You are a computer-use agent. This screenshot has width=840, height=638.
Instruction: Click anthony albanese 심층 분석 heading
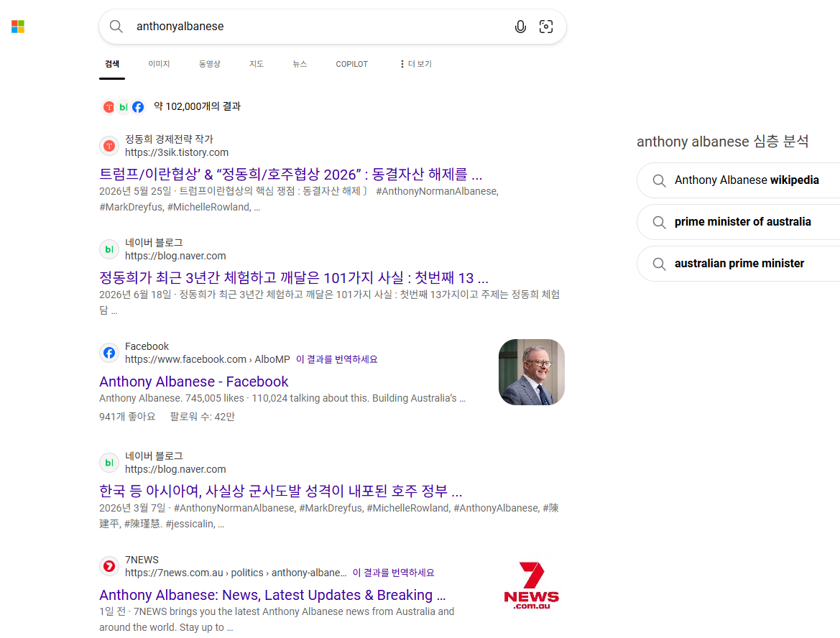click(722, 142)
